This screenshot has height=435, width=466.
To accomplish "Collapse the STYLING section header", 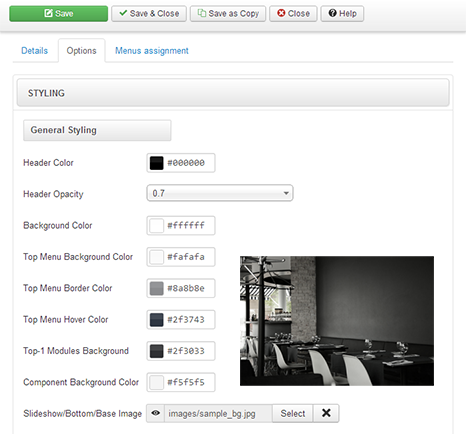I will pyautogui.click(x=233, y=93).
